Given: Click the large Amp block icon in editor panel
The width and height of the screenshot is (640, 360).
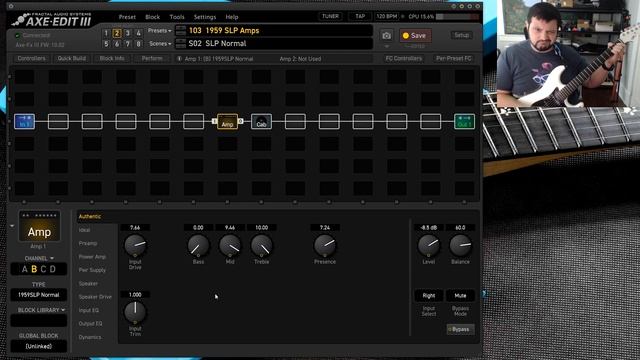Looking at the screenshot, I should (39, 226).
